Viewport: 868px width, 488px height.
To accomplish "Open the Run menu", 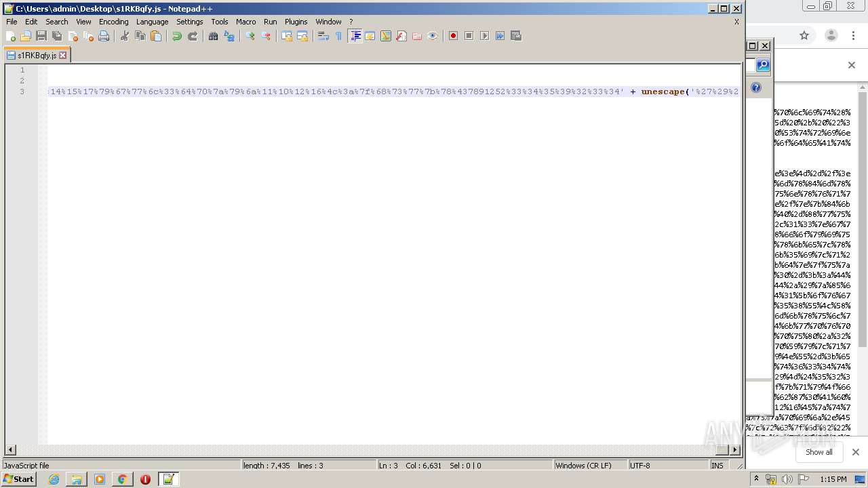I will pos(271,22).
